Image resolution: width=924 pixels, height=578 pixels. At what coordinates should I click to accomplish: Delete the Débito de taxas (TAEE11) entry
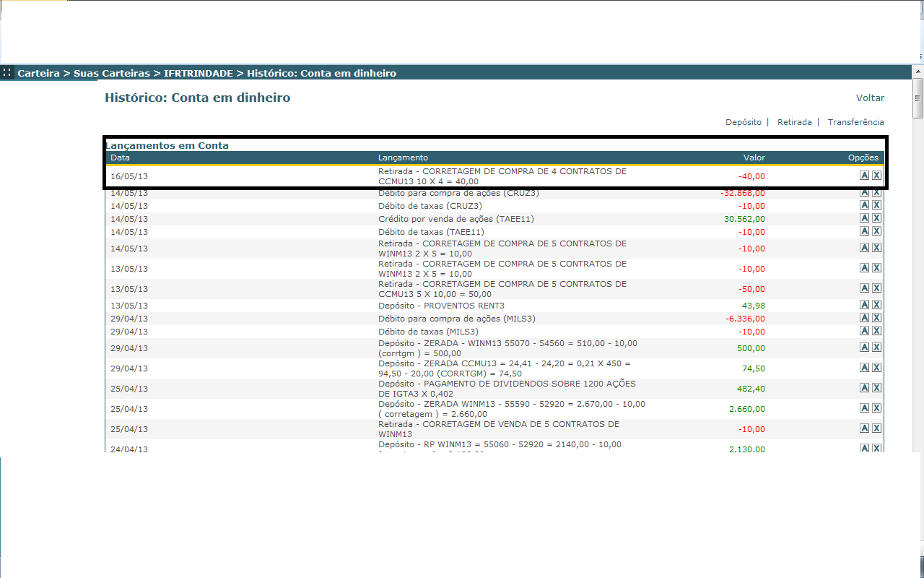pyautogui.click(x=876, y=231)
